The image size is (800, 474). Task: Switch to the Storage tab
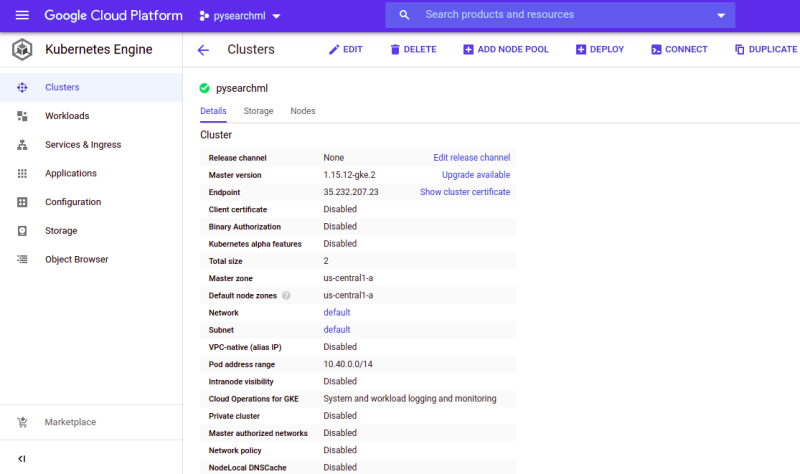click(x=258, y=111)
